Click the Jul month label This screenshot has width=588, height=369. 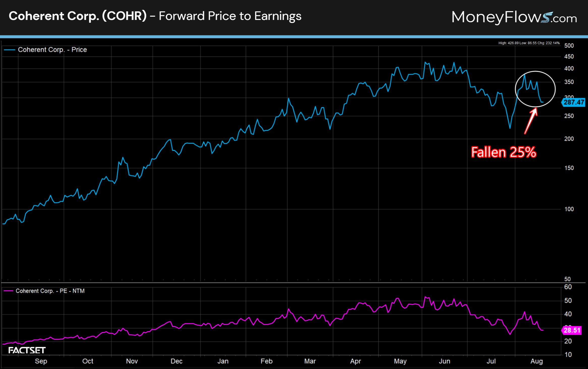491,361
